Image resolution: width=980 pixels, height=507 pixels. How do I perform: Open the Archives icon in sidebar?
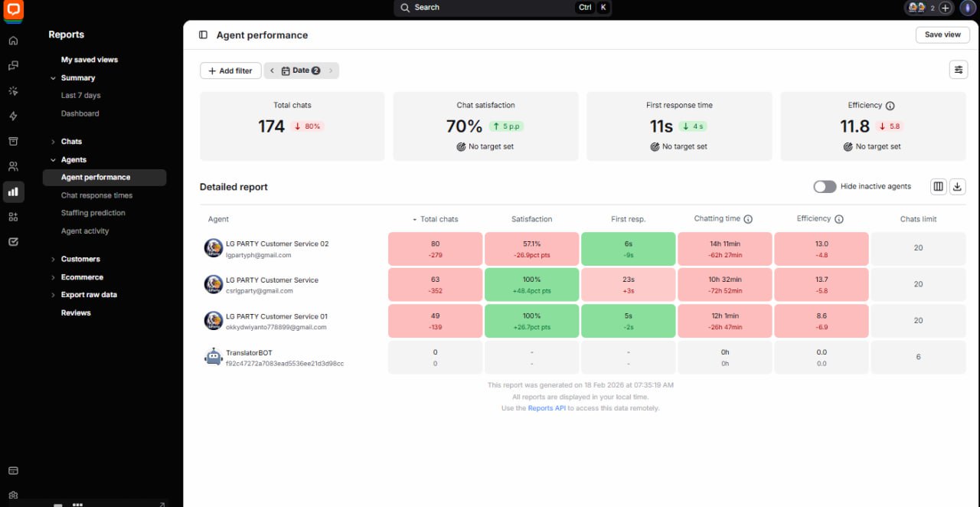click(13, 141)
